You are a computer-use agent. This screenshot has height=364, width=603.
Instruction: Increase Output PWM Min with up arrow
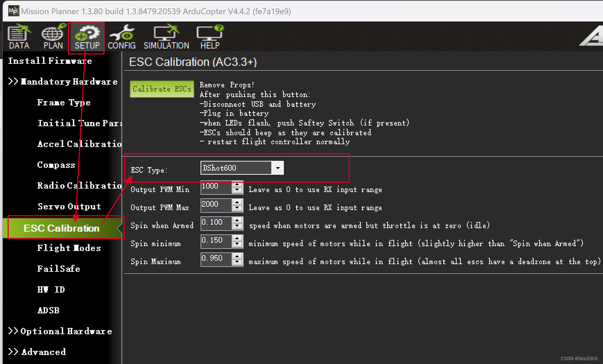237,184
